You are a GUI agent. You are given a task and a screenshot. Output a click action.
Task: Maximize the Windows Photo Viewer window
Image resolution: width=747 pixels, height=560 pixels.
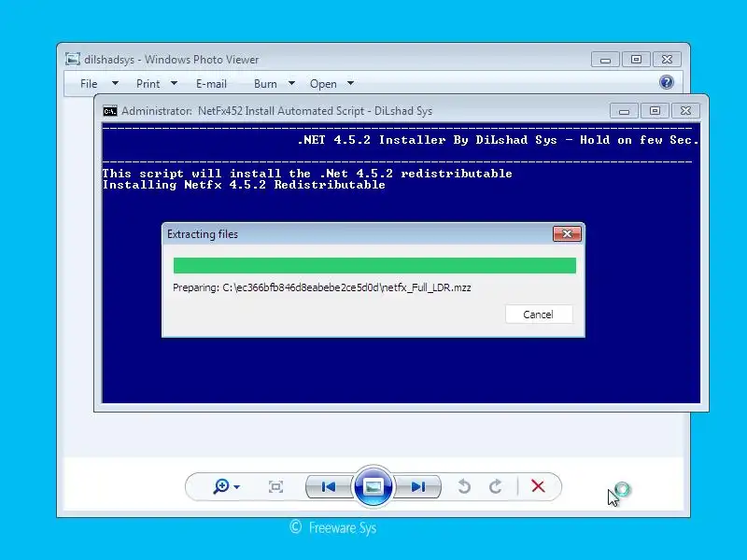tap(636, 60)
